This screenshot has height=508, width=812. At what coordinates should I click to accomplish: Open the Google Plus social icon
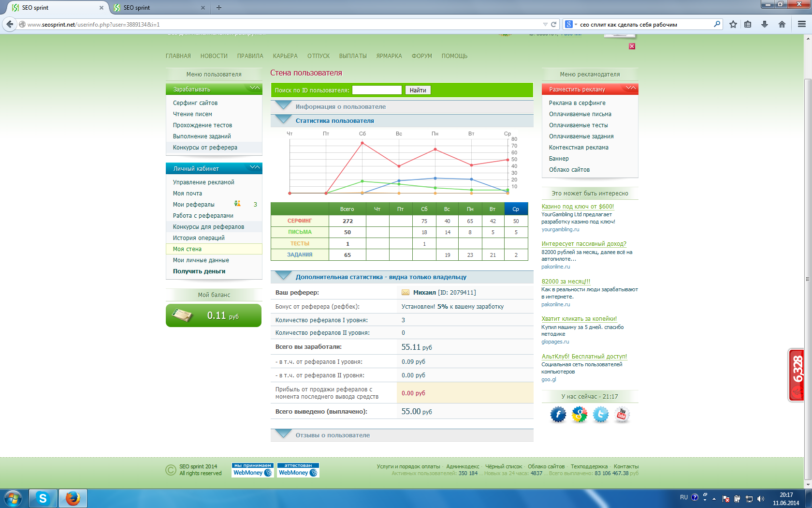pyautogui.click(x=579, y=415)
